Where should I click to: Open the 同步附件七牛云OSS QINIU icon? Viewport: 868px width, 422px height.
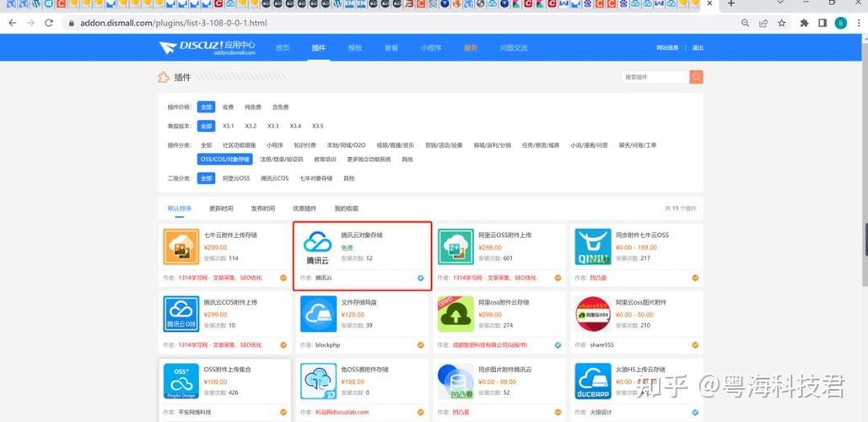pos(593,246)
